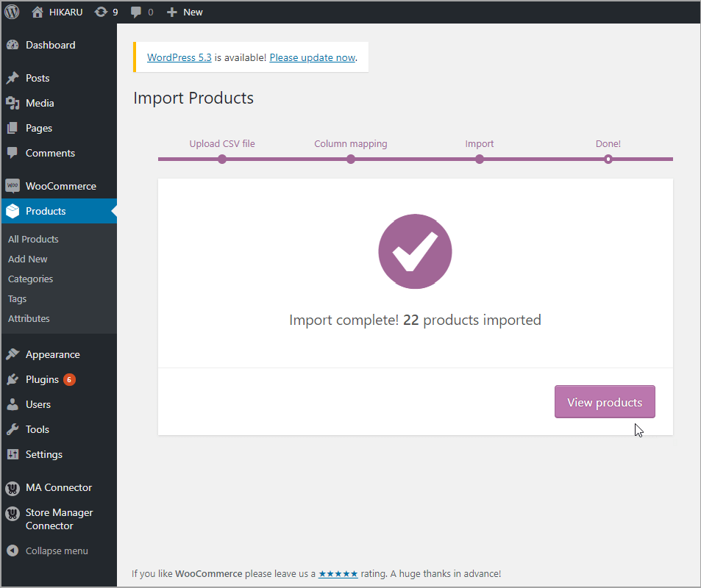
Task: Click the plus icon next to New
Action: point(171,12)
